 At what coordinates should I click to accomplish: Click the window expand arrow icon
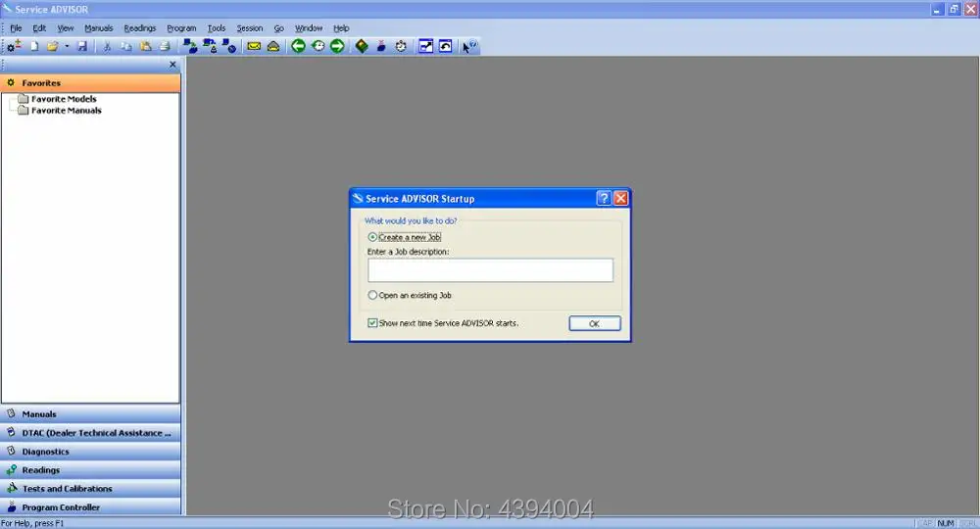point(425,46)
